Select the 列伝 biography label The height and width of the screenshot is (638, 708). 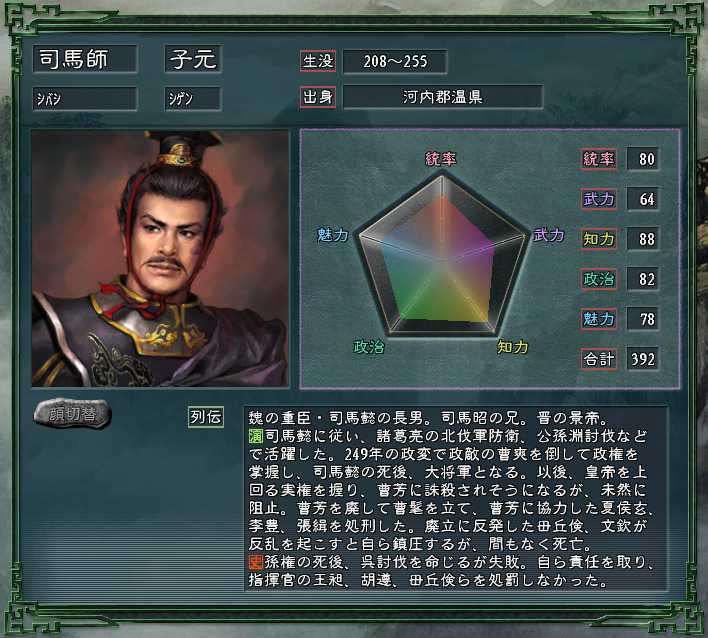pyautogui.click(x=206, y=417)
